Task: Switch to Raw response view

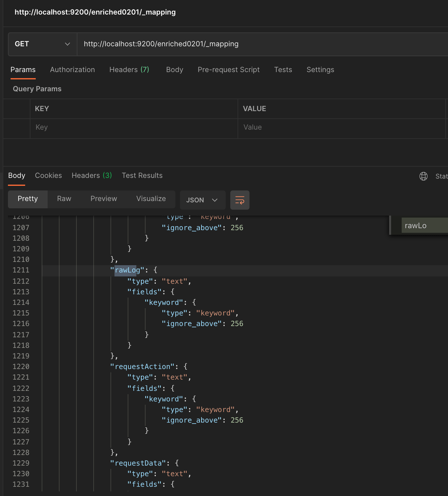Action: pyautogui.click(x=64, y=199)
